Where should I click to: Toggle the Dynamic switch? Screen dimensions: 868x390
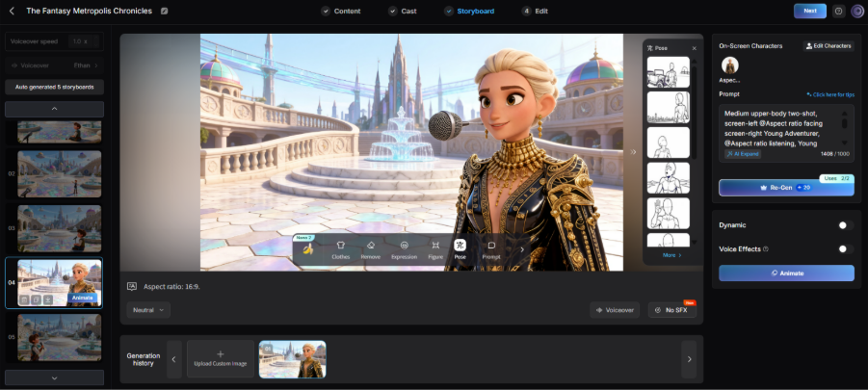tap(845, 225)
